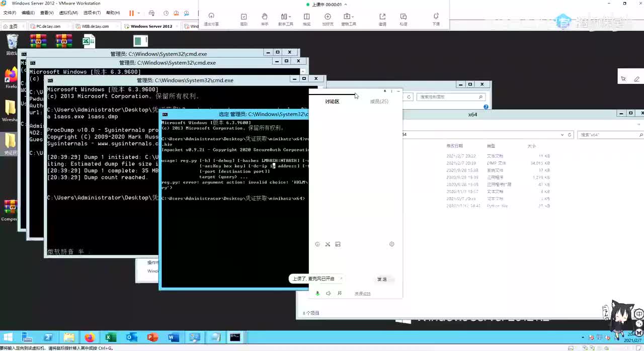
Task: Click the snapshot manager icon
Action: (187, 13)
